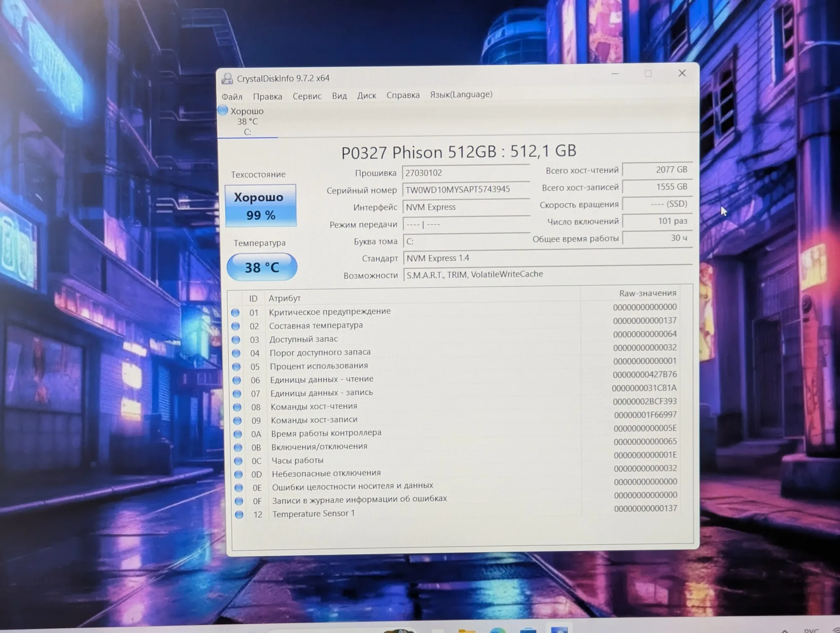The image size is (840, 633).
Task: Click the serial number field TW0WD10MYSAPT5743945
Action: (466, 190)
